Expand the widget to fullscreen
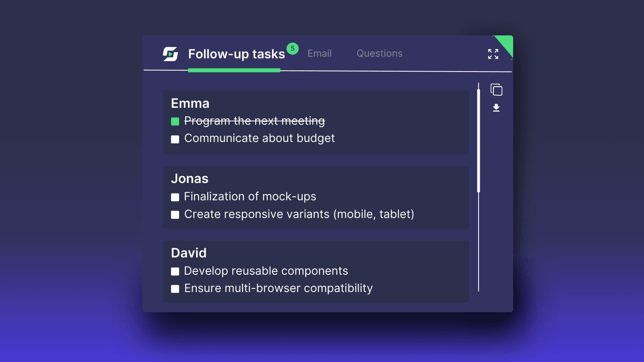This screenshot has height=362, width=644. 493,54
